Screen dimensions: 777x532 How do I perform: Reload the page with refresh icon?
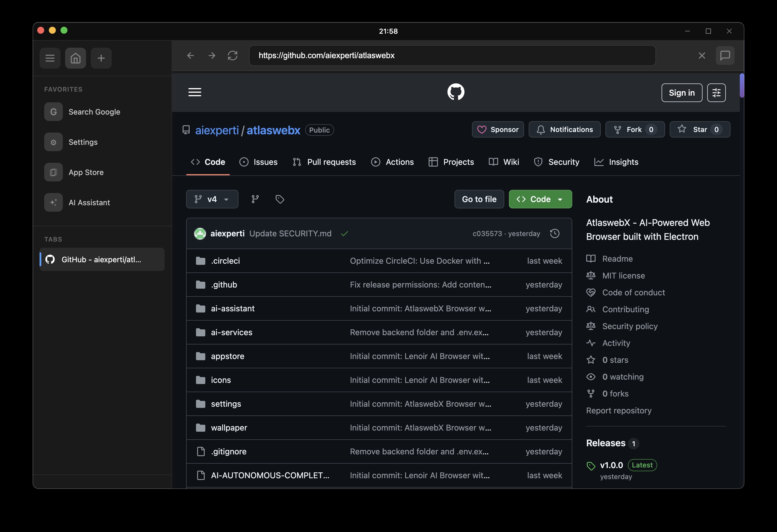click(233, 56)
